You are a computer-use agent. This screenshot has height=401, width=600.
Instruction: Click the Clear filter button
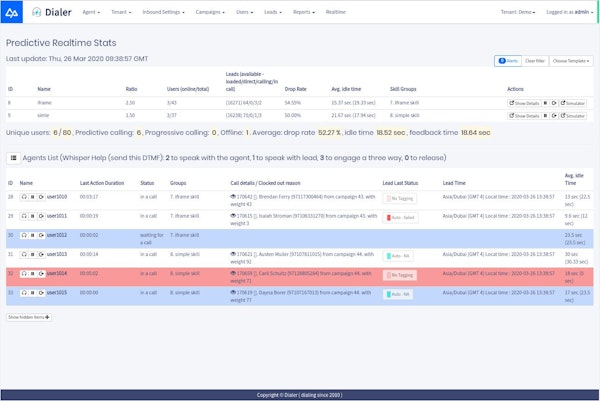(535, 61)
